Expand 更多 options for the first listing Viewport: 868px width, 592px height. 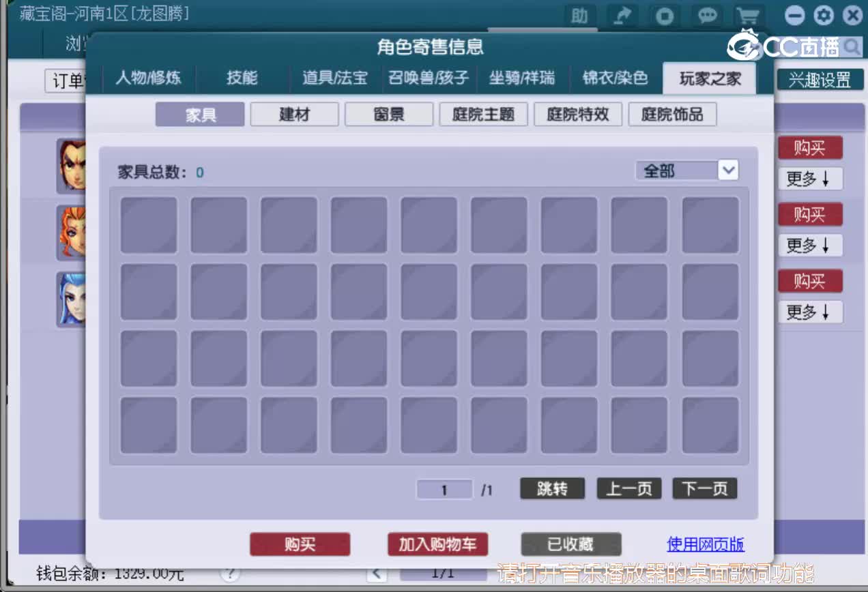pyautogui.click(x=810, y=179)
